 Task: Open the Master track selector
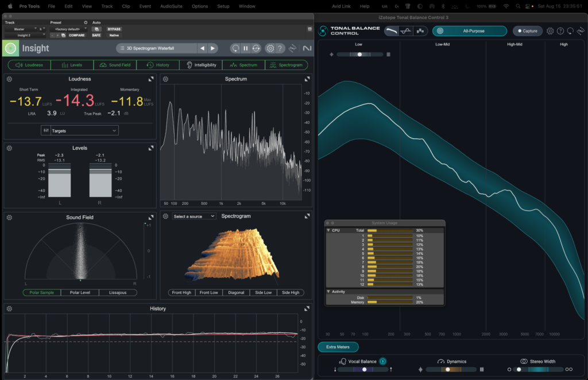(21, 29)
